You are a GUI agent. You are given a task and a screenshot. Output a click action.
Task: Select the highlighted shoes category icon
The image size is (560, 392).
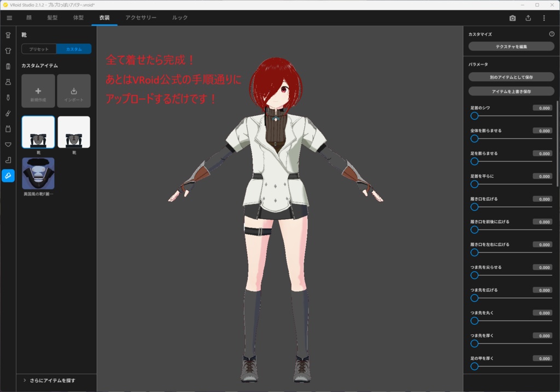tap(8, 176)
